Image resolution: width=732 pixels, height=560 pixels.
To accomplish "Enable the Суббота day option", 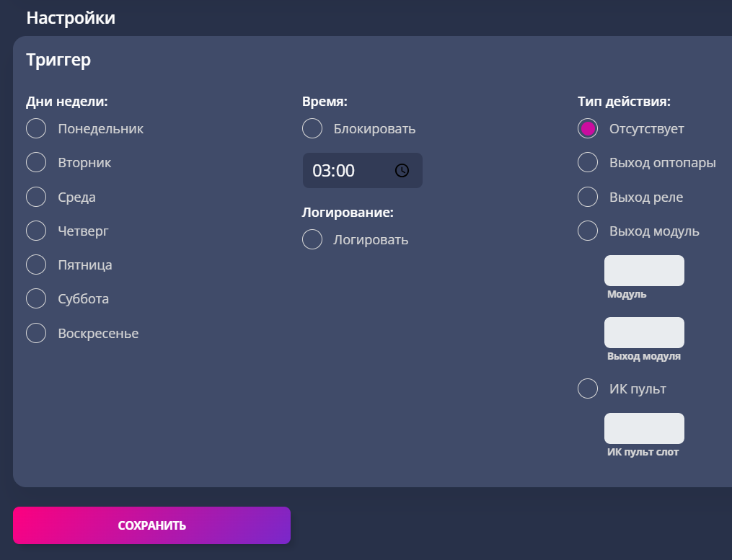I will [x=36, y=298].
